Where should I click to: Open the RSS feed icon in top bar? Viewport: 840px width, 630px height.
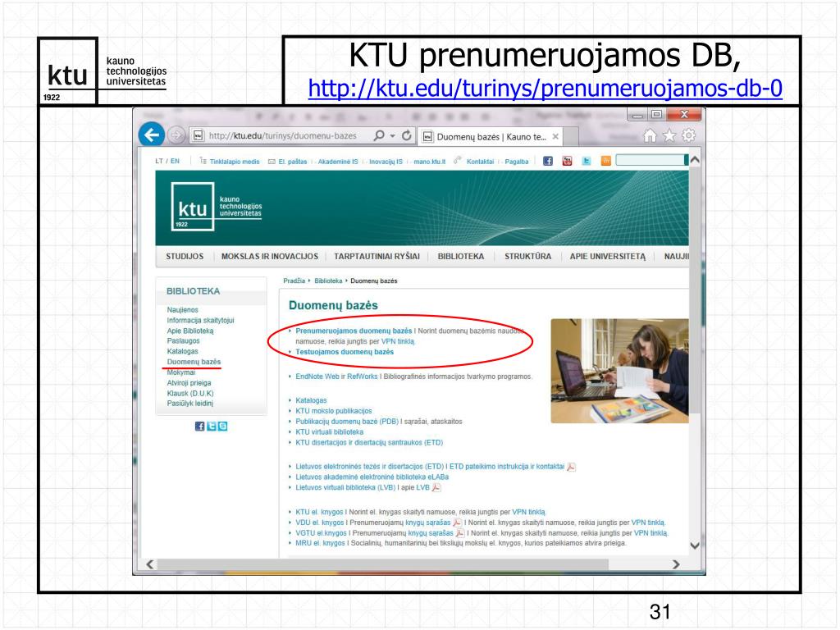point(606,161)
